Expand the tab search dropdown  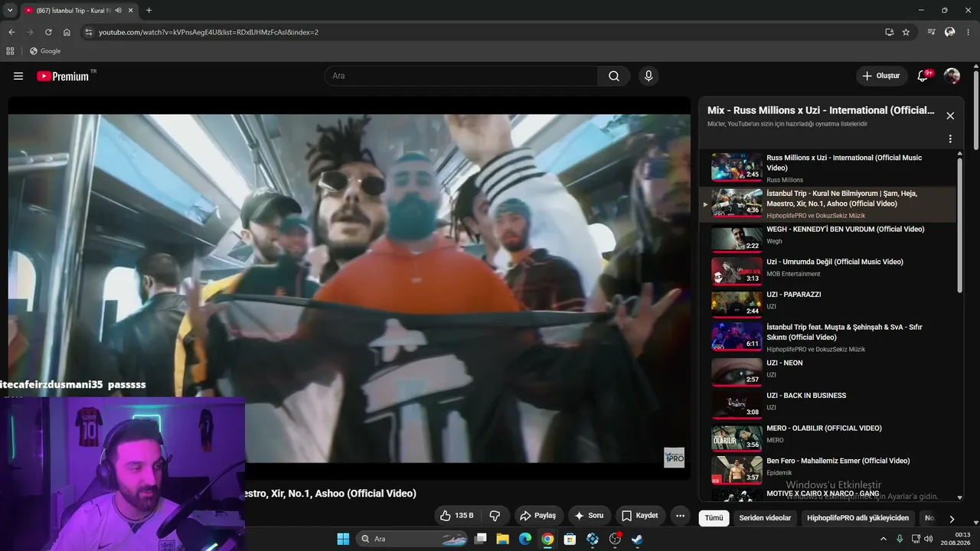[10, 11]
